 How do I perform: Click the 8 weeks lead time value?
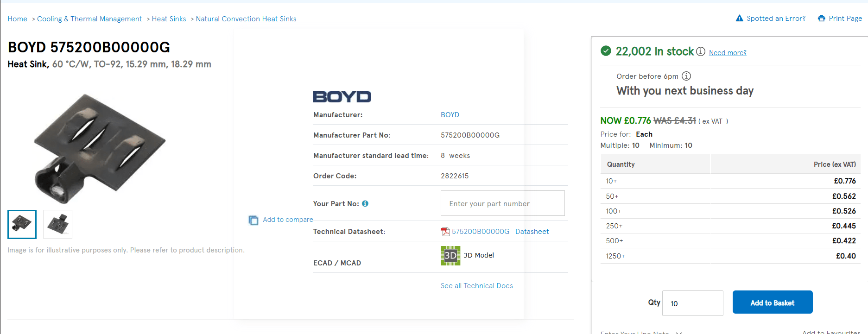point(456,156)
